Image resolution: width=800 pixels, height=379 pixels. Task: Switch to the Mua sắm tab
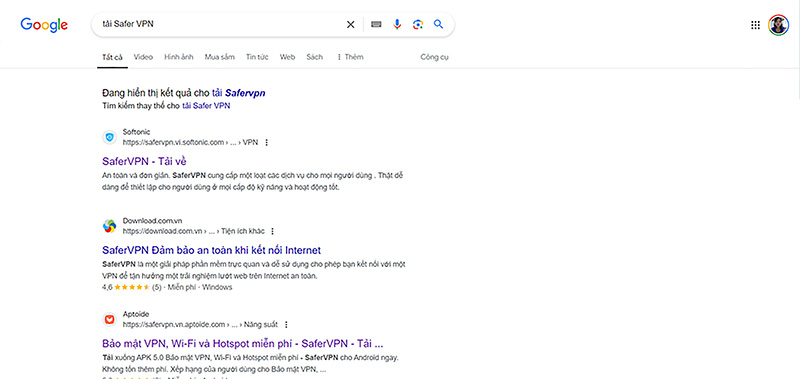click(x=219, y=57)
